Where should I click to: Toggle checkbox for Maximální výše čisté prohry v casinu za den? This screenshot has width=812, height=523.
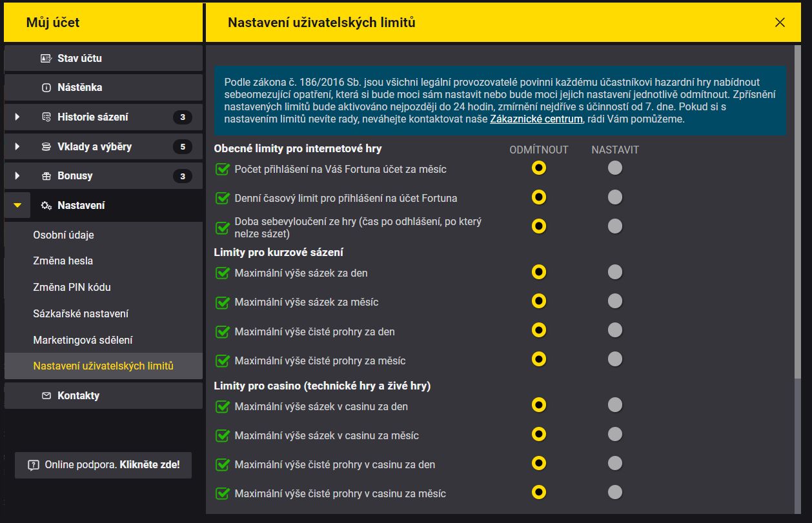(223, 465)
